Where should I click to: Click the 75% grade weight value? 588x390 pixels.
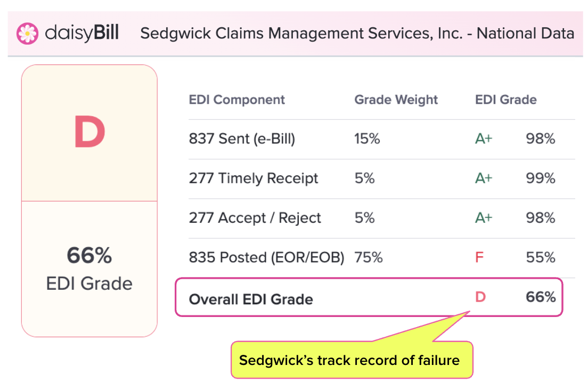[x=368, y=258]
